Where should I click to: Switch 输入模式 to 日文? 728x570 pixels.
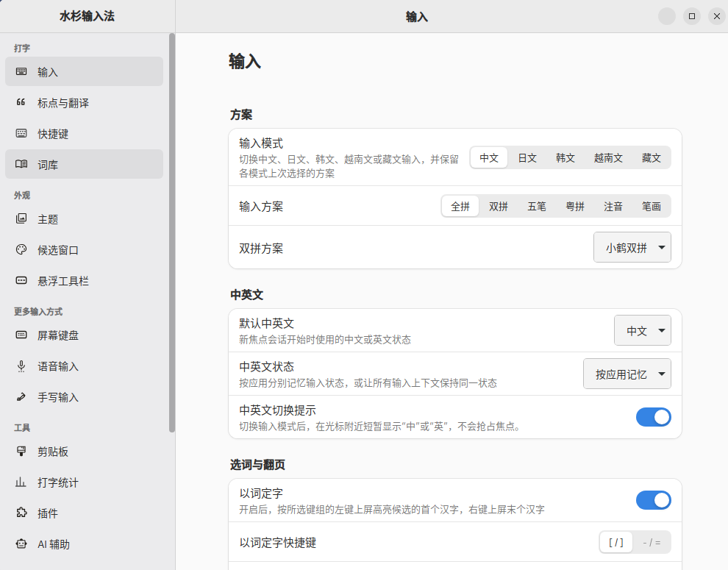527,158
